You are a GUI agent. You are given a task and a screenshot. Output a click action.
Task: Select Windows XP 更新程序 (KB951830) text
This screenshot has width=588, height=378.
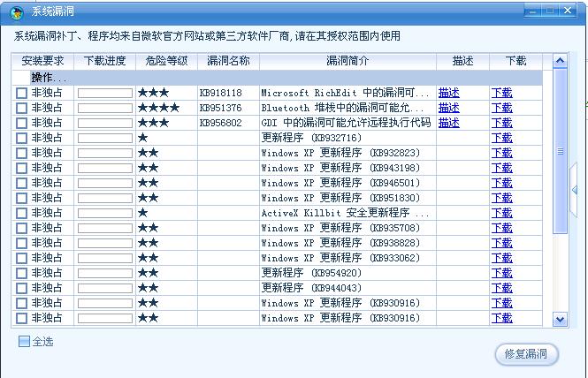tap(340, 198)
